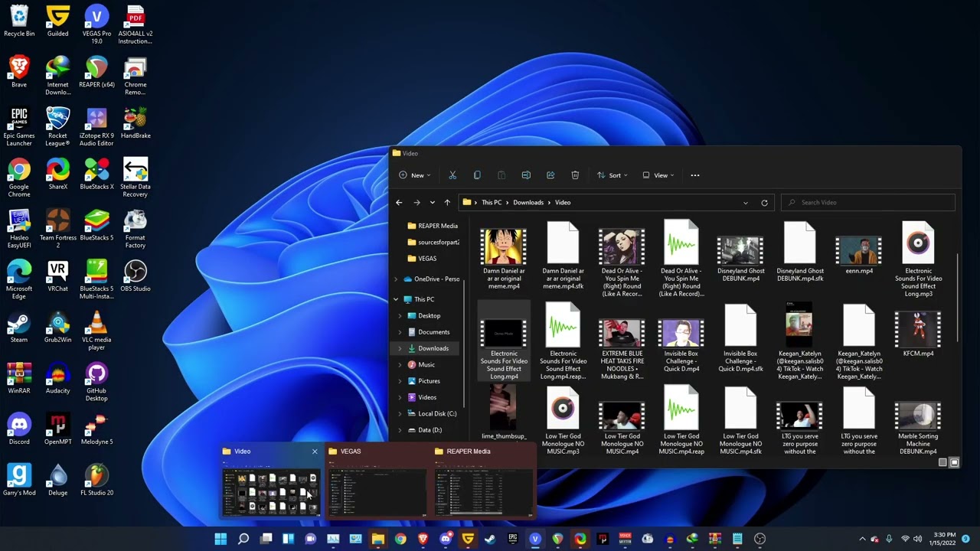Click the Search Video input field
Image resolution: width=980 pixels, height=551 pixels.
tap(868, 203)
